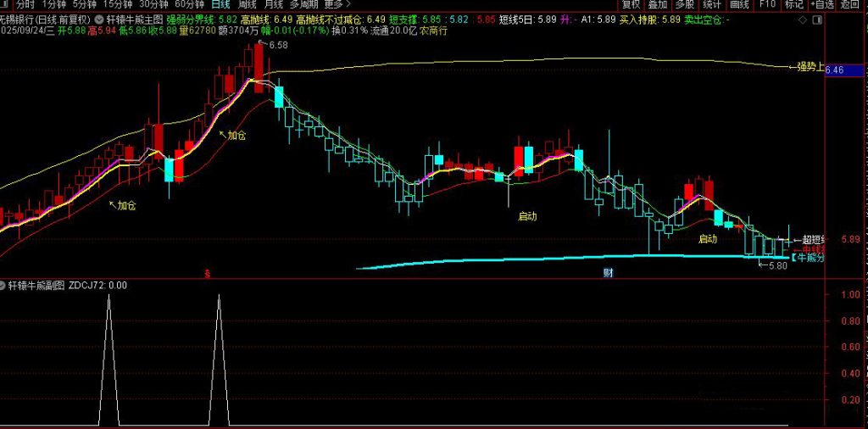Open the 画线 drawing tools
This screenshot has width=868, height=429.
(739, 4)
